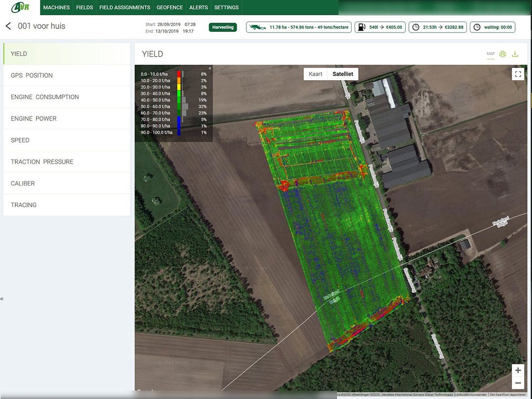Open the Machines menu
532x399 pixels.
pyautogui.click(x=56, y=7)
